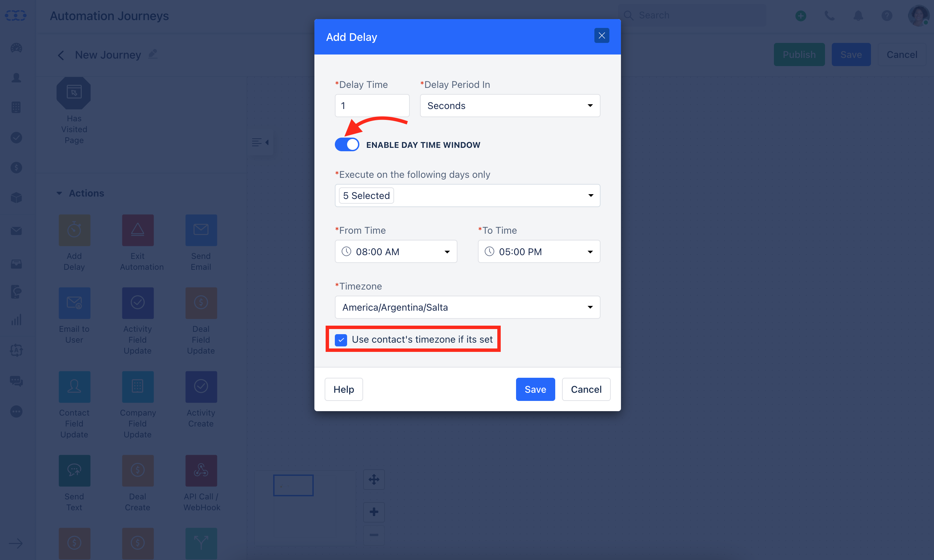
Task: Uncheck Use contact's timezone if its set
Action: (341, 340)
